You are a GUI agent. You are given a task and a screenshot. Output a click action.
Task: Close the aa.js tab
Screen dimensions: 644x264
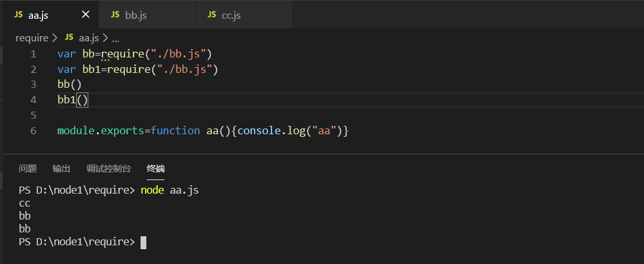click(86, 15)
